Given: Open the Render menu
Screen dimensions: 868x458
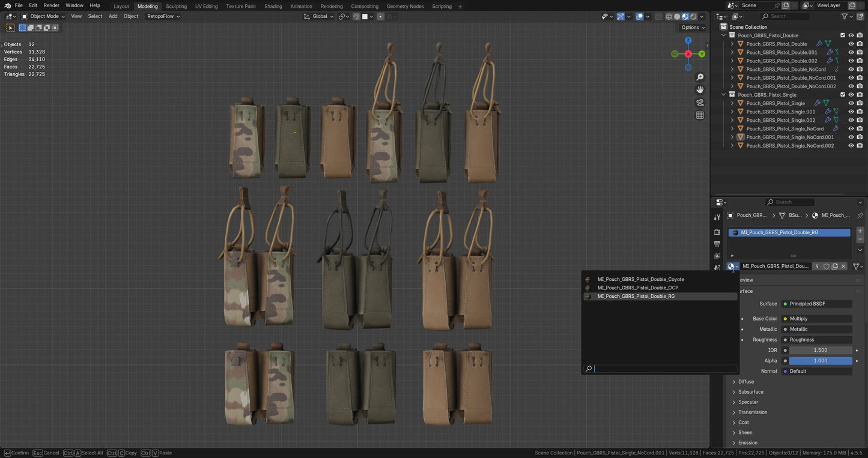Looking at the screenshot, I should pyautogui.click(x=52, y=5).
